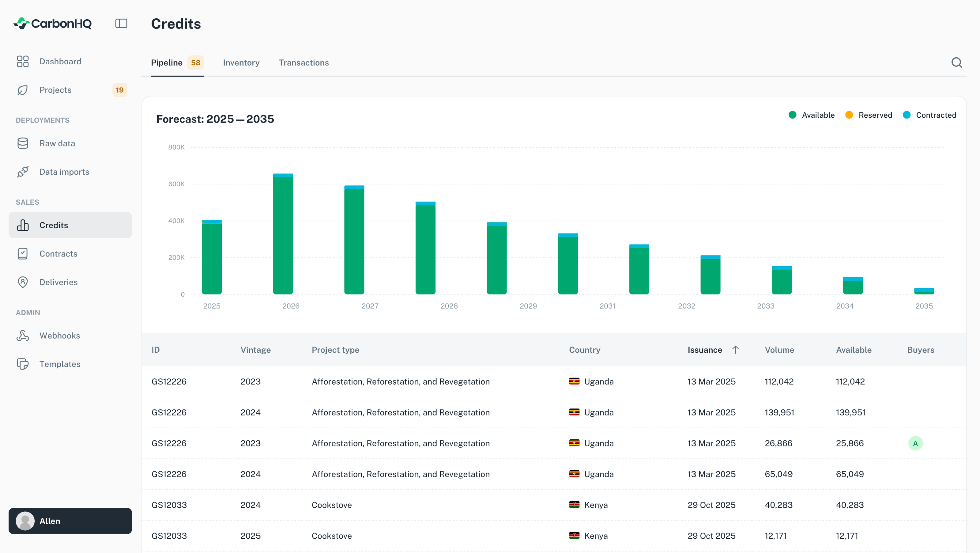980x553 pixels.
Task: Open the search magnifier
Action: [x=957, y=62]
